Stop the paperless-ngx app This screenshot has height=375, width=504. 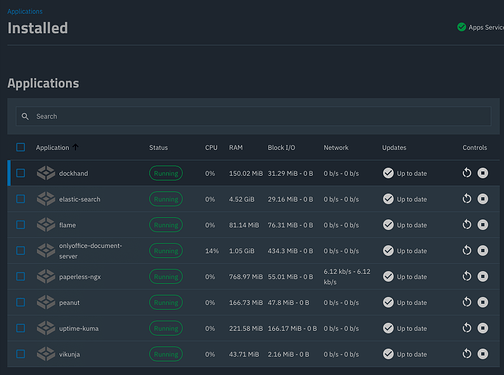coord(483,276)
